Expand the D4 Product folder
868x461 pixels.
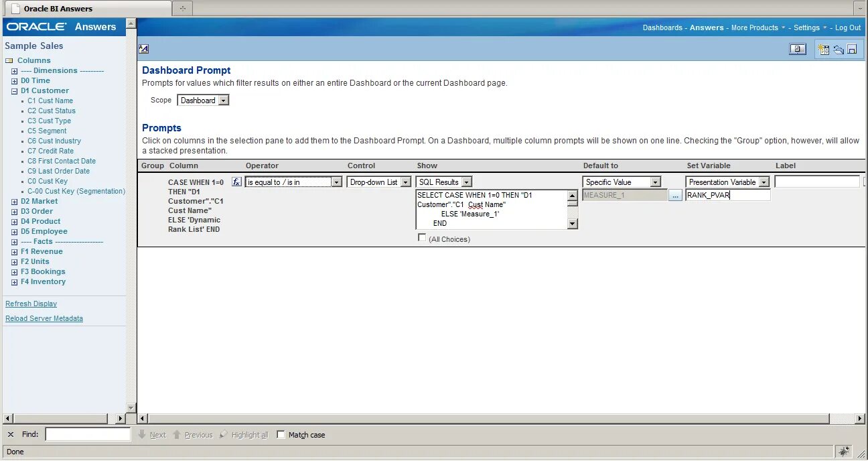[x=15, y=221]
